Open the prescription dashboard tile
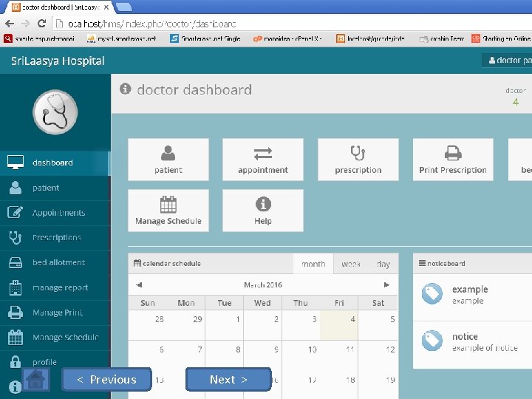Viewport: 532px width, 399px height. pos(358,160)
